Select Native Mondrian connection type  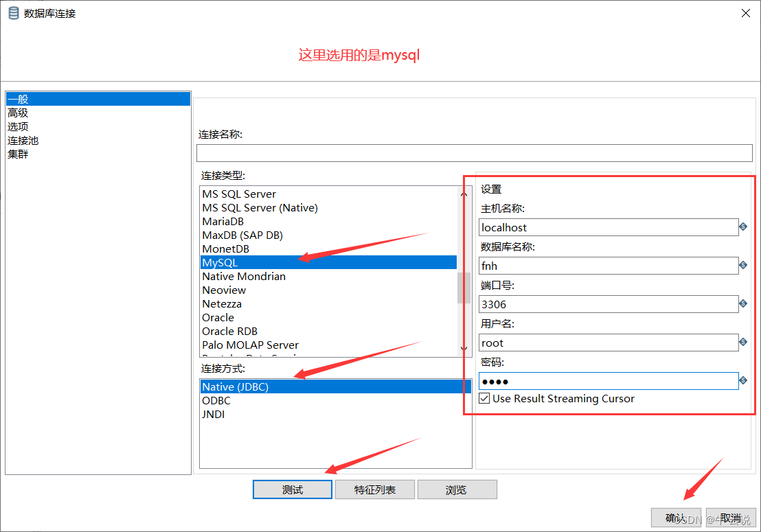(328, 277)
